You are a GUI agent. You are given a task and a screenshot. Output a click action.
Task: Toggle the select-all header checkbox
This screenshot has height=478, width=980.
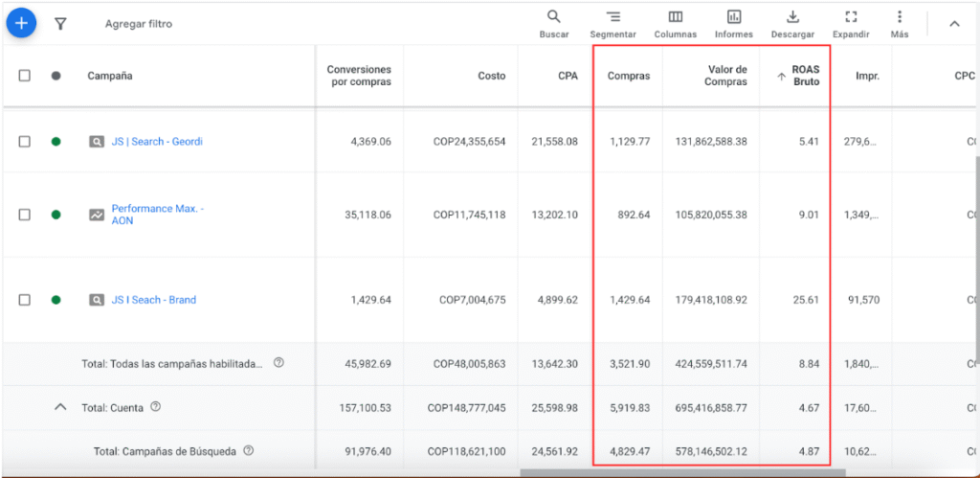tap(24, 76)
